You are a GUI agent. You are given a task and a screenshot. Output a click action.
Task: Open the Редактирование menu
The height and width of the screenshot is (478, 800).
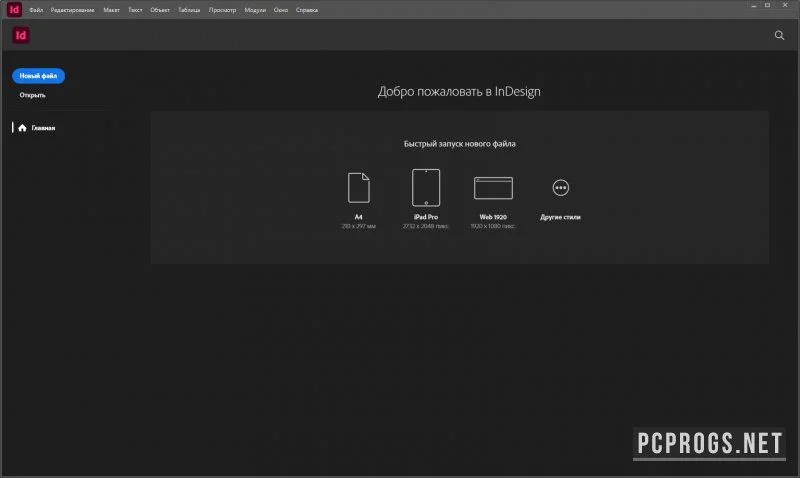point(72,10)
